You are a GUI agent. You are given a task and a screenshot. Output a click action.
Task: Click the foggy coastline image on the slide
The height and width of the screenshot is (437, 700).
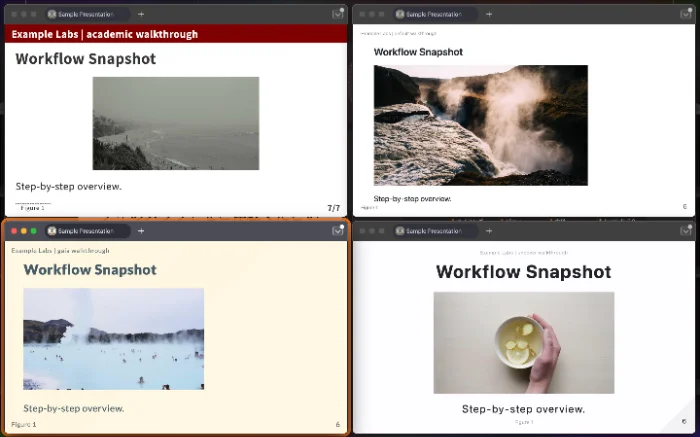tap(175, 123)
